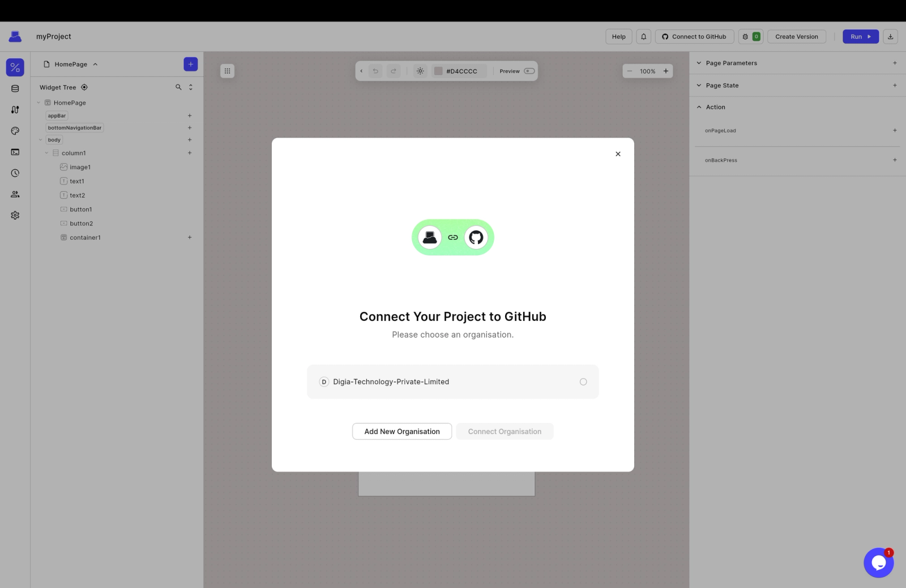Add a new page state variable
Image resolution: width=906 pixels, height=588 pixels.
click(x=895, y=85)
